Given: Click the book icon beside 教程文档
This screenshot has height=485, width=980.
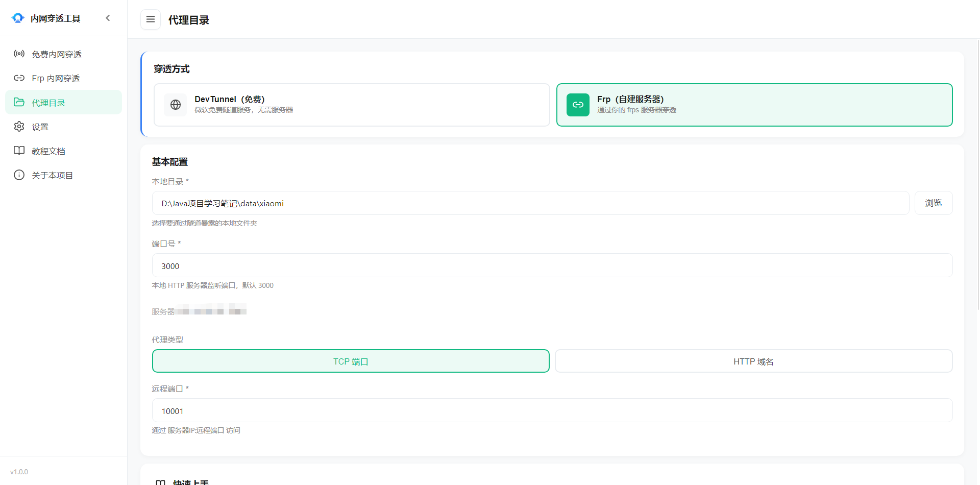Looking at the screenshot, I should [19, 151].
